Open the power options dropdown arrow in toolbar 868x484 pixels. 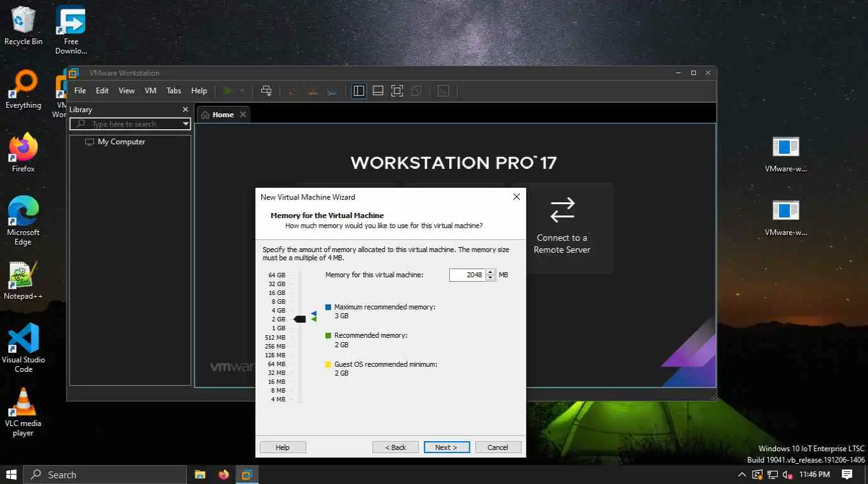click(242, 91)
